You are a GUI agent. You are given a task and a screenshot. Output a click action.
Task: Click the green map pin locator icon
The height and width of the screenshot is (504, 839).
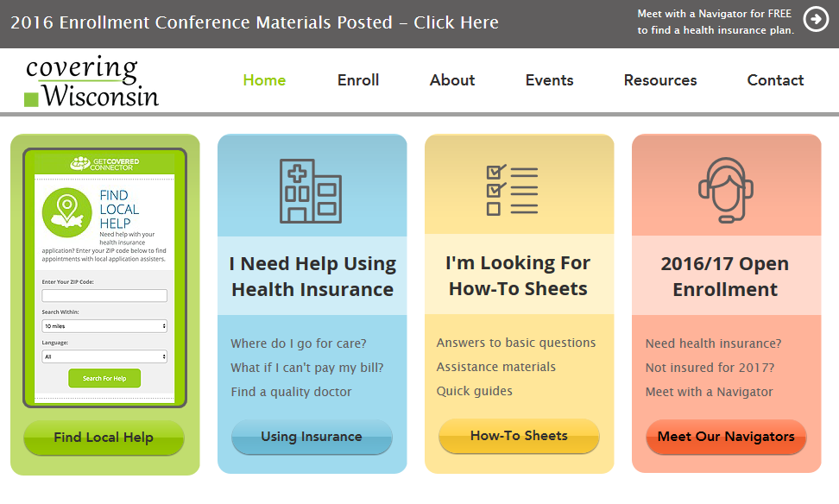click(66, 212)
